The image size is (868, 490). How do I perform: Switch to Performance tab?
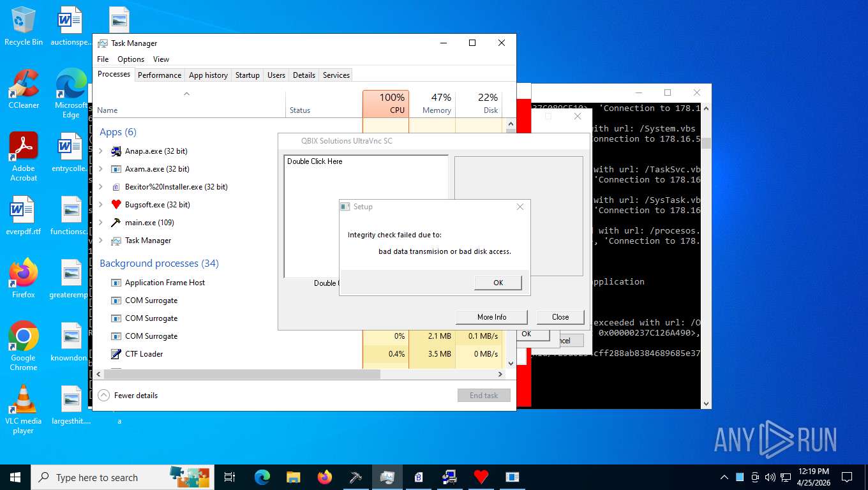point(160,75)
